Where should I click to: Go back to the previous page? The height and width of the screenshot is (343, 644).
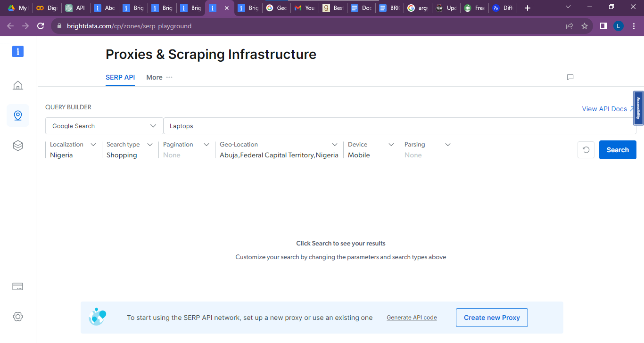click(10, 26)
